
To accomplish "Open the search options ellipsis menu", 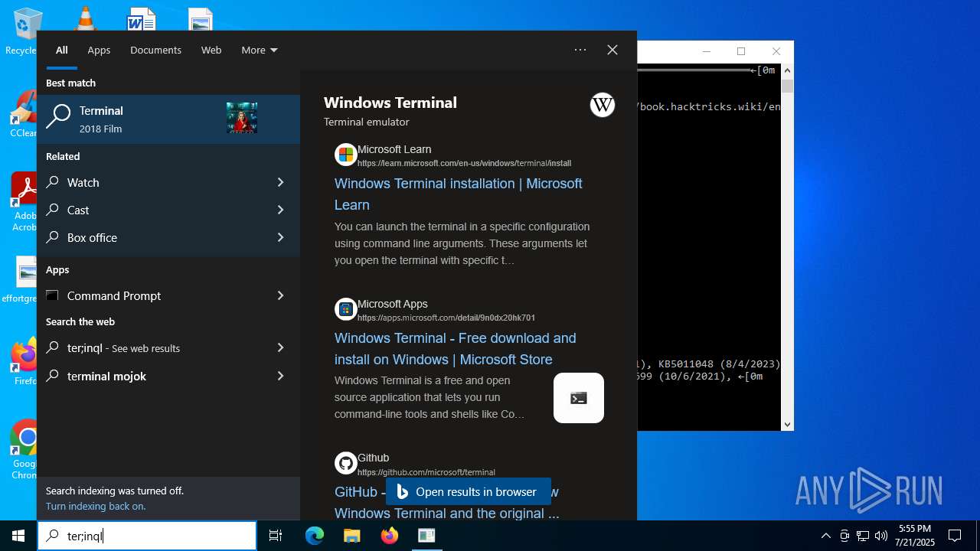I will point(580,50).
